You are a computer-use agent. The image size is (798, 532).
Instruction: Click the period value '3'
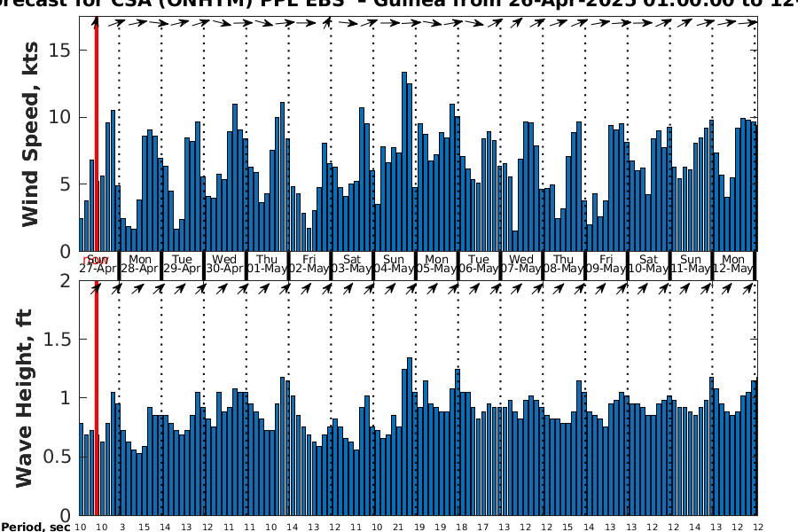[x=122, y=528]
